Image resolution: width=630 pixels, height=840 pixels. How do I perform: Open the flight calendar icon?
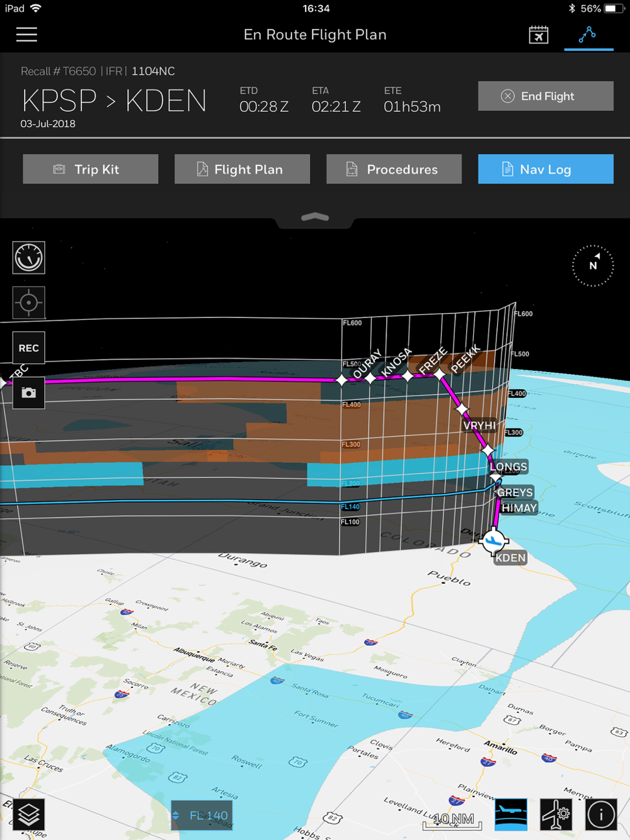point(539,35)
